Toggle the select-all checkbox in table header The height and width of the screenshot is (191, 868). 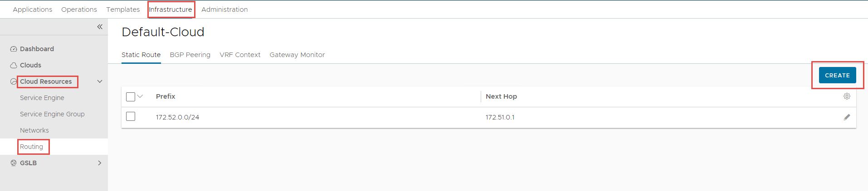[x=131, y=96]
